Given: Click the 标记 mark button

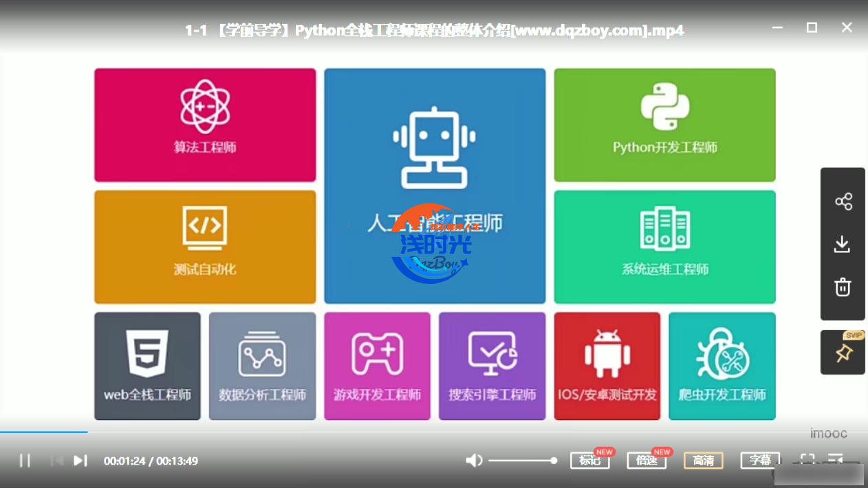Looking at the screenshot, I should [589, 461].
